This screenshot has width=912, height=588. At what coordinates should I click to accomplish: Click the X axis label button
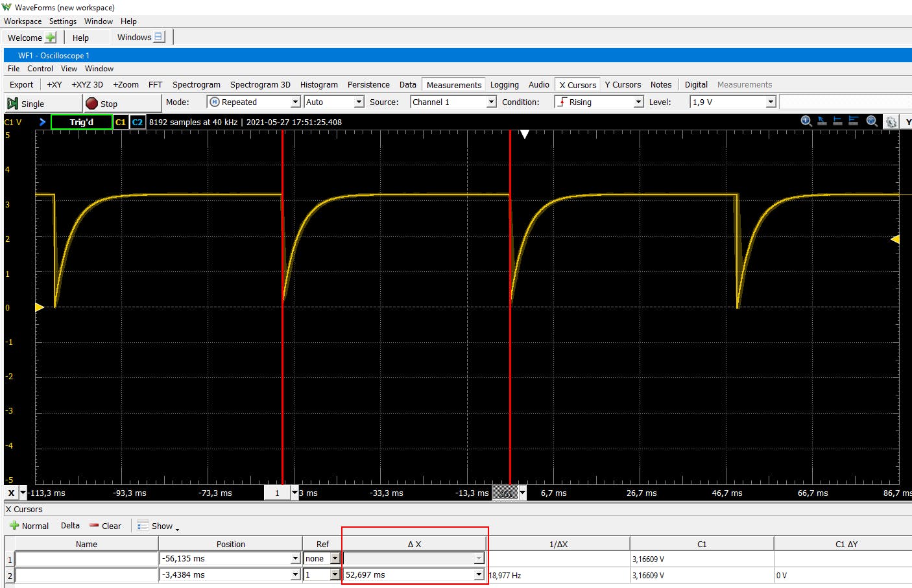click(12, 493)
